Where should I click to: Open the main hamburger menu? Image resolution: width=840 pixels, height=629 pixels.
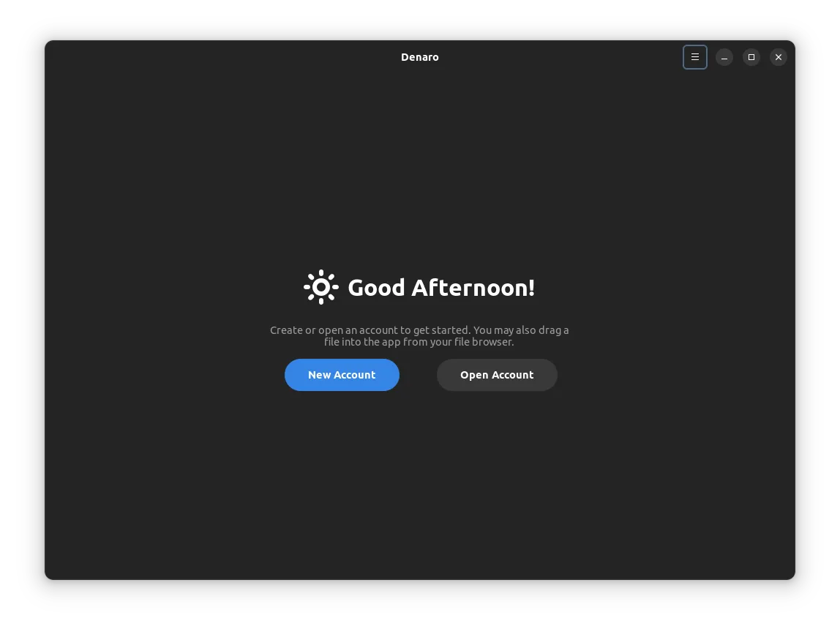tap(694, 57)
